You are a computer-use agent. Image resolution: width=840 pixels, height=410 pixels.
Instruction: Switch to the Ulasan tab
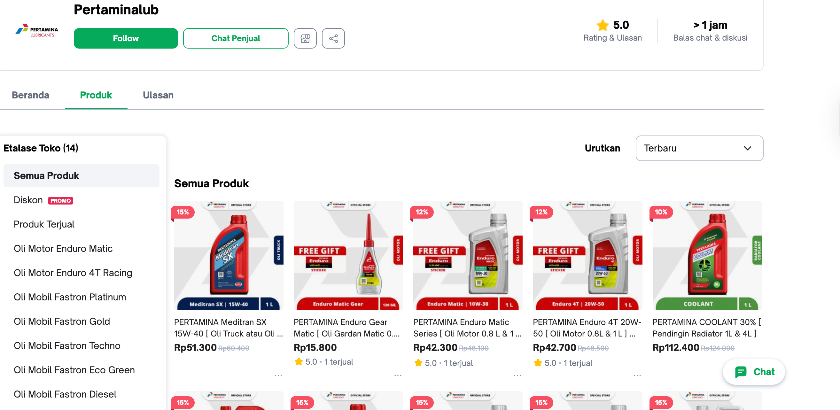coord(158,95)
